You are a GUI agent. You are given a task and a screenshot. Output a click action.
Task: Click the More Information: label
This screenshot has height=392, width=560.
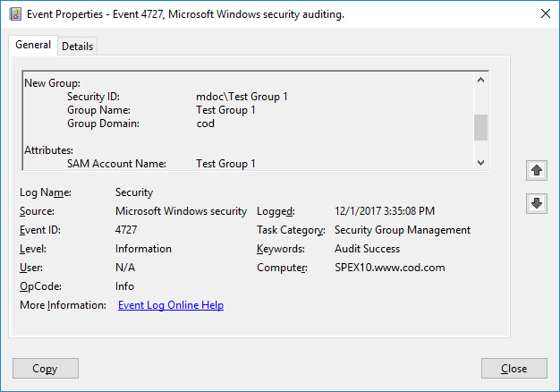63,305
